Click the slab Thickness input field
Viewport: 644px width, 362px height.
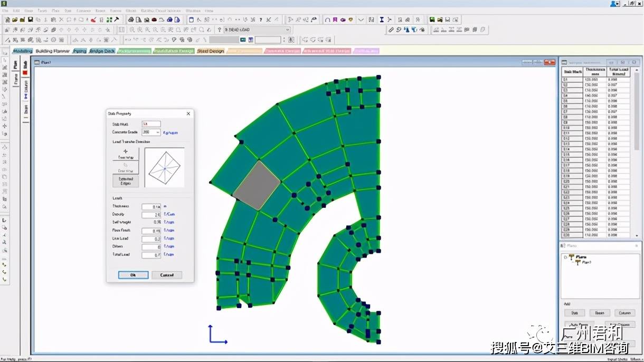click(151, 206)
